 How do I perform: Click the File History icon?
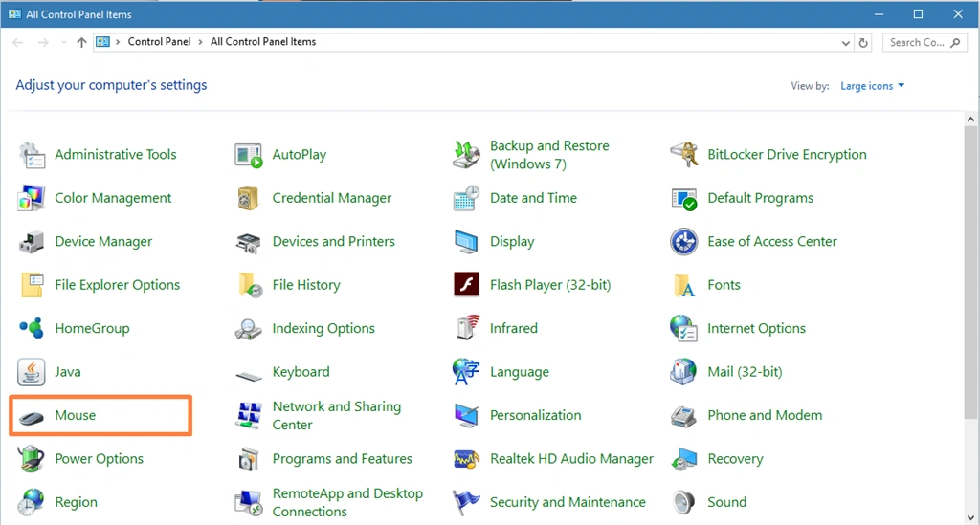coord(250,285)
